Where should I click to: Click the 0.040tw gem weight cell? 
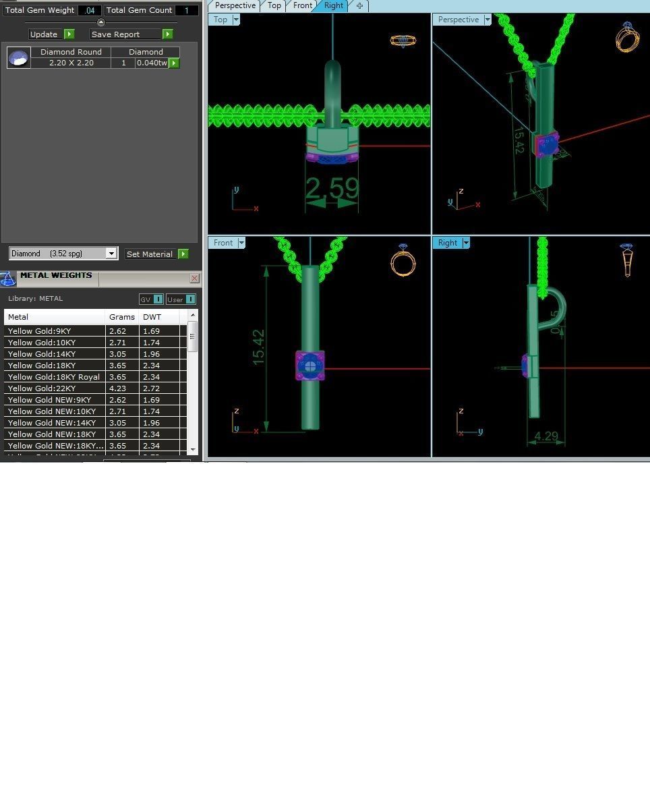152,63
